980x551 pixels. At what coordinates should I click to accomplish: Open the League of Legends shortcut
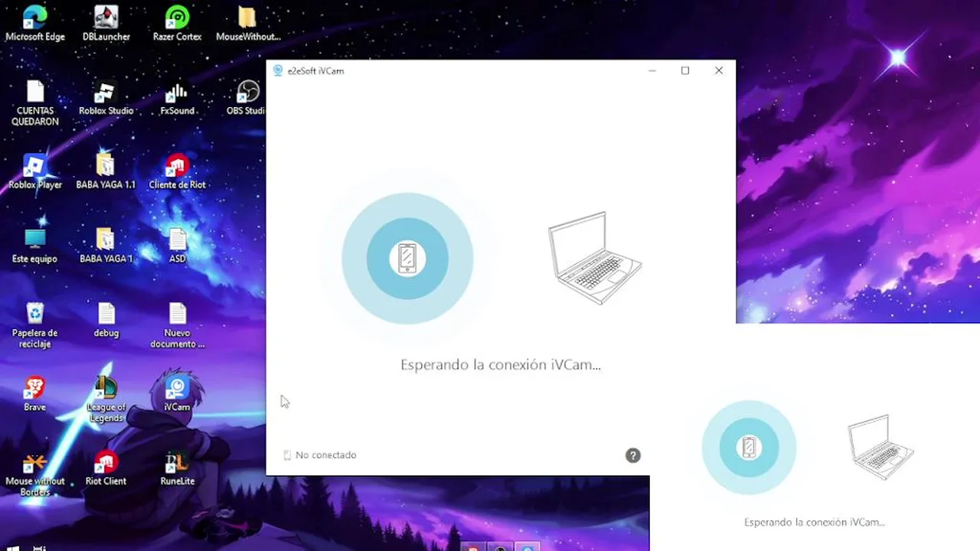click(x=106, y=399)
